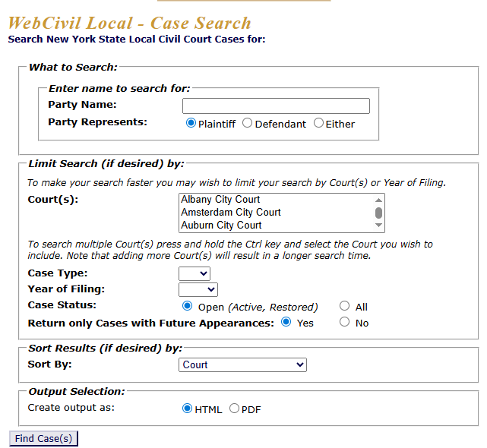This screenshot has width=487, height=448.
Task: Select Open case status radio button
Action: coord(188,306)
